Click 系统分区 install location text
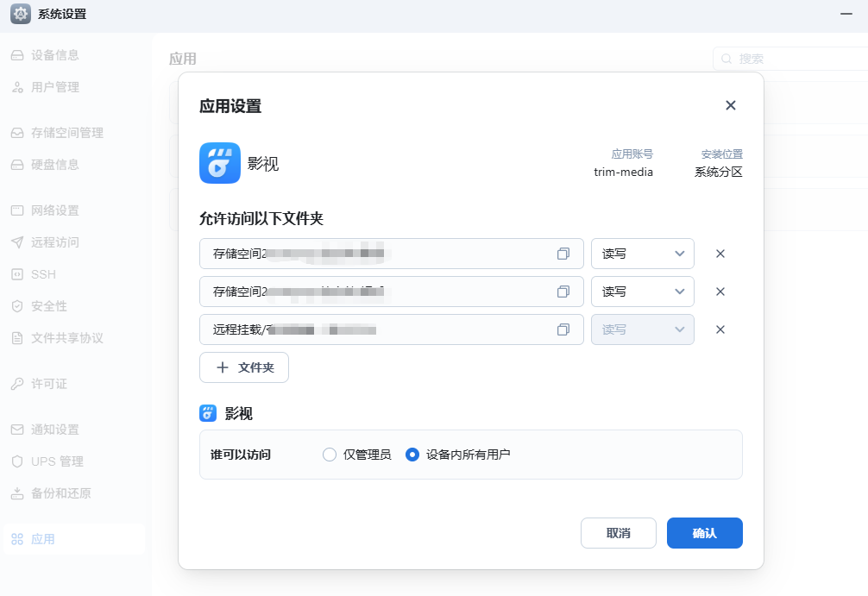 click(x=719, y=173)
